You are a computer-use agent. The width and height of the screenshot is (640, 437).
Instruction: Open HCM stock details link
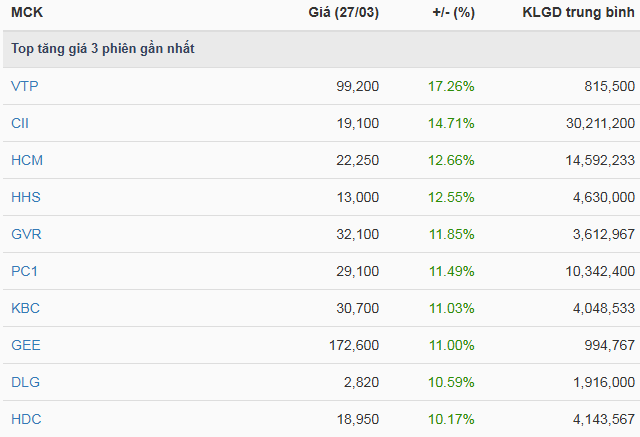click(x=26, y=160)
